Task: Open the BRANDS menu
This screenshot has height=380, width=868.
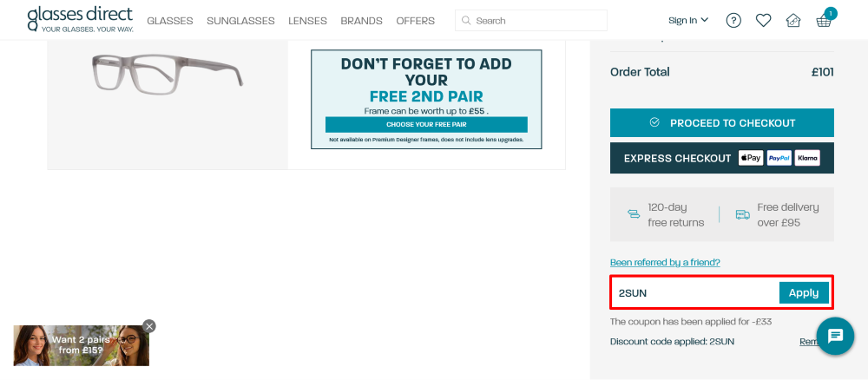Action: [361, 21]
